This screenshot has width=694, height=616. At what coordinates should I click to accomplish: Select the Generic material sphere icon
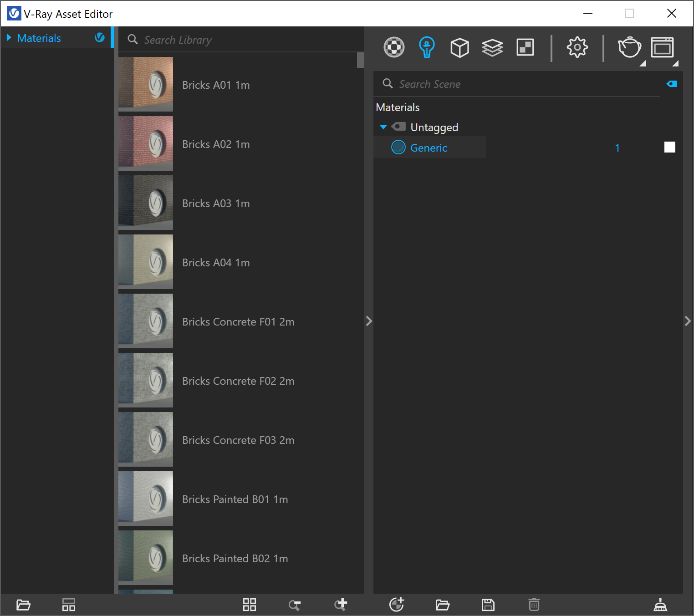pos(398,147)
